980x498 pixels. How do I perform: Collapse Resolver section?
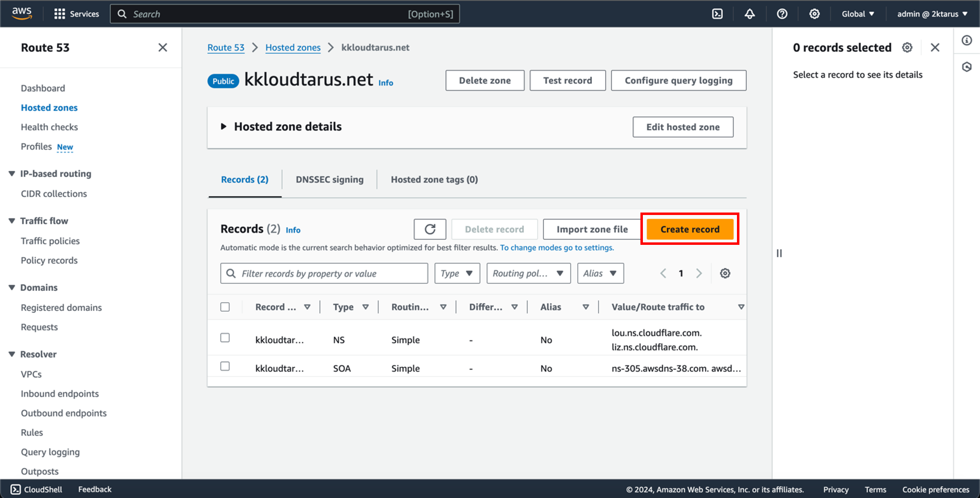pos(12,354)
